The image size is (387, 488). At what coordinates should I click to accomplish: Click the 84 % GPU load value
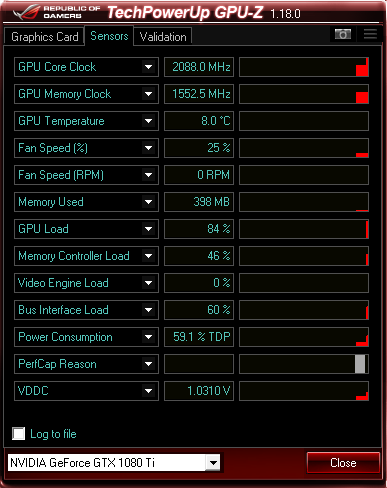199,229
